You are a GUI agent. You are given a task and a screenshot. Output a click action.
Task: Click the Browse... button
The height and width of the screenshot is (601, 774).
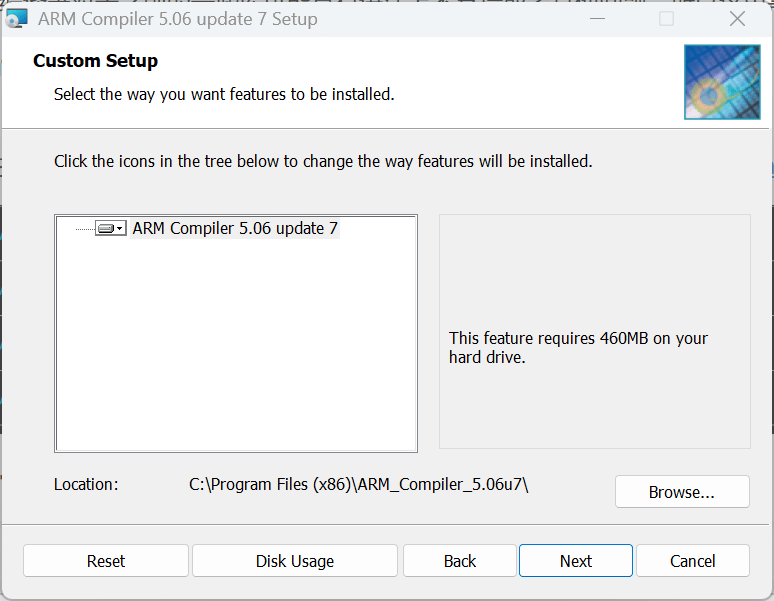(681, 492)
